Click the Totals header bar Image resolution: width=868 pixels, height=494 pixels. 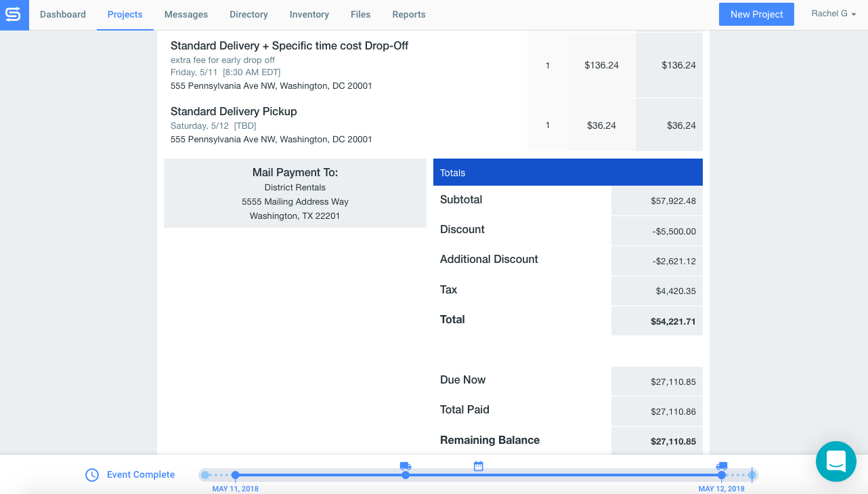coord(568,172)
